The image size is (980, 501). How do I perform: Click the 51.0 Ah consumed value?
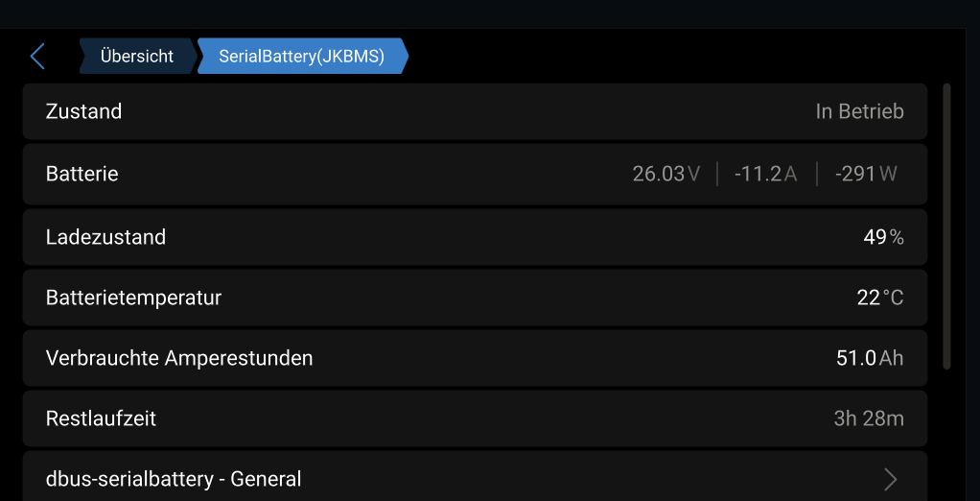(869, 358)
